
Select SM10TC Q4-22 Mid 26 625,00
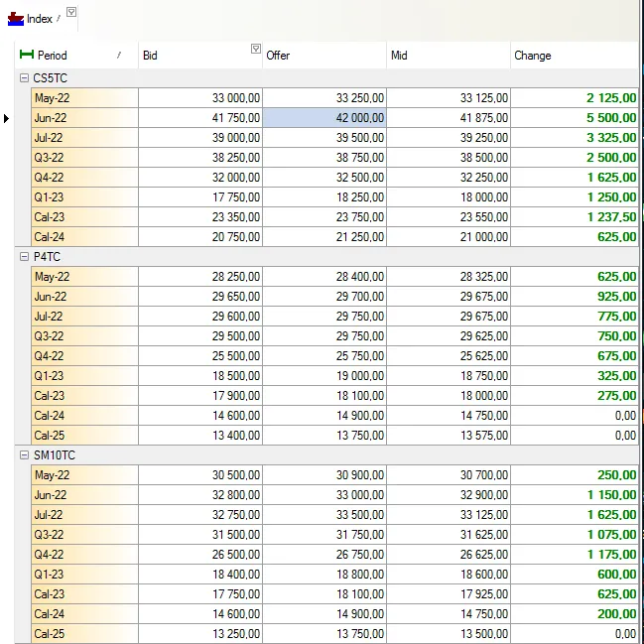click(449, 554)
